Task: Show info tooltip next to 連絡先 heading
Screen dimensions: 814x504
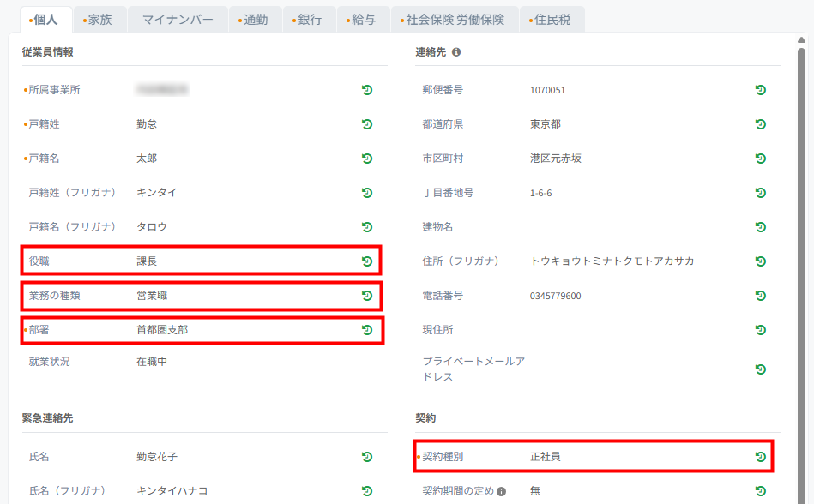Action: [455, 51]
